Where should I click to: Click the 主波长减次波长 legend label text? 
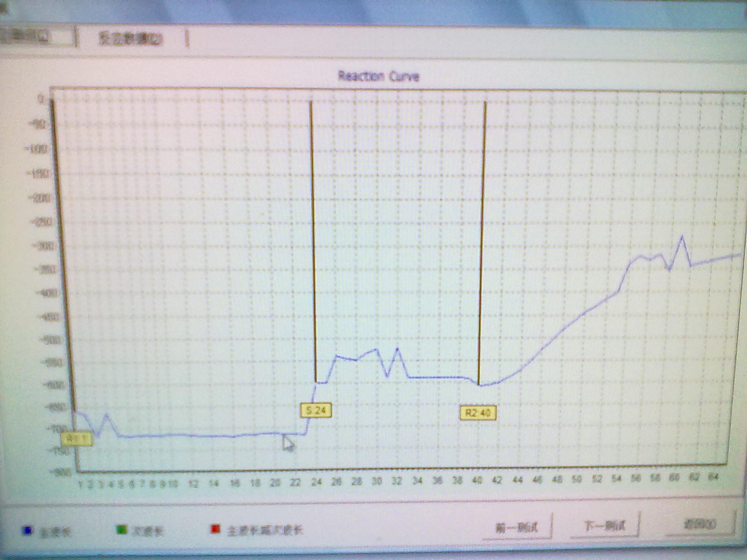coord(265,530)
